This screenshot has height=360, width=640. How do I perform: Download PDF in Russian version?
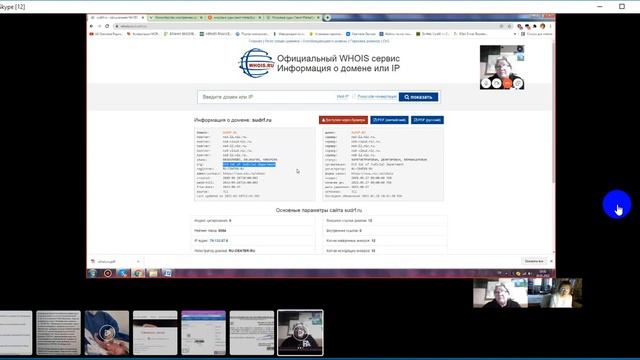pyautogui.click(x=427, y=120)
